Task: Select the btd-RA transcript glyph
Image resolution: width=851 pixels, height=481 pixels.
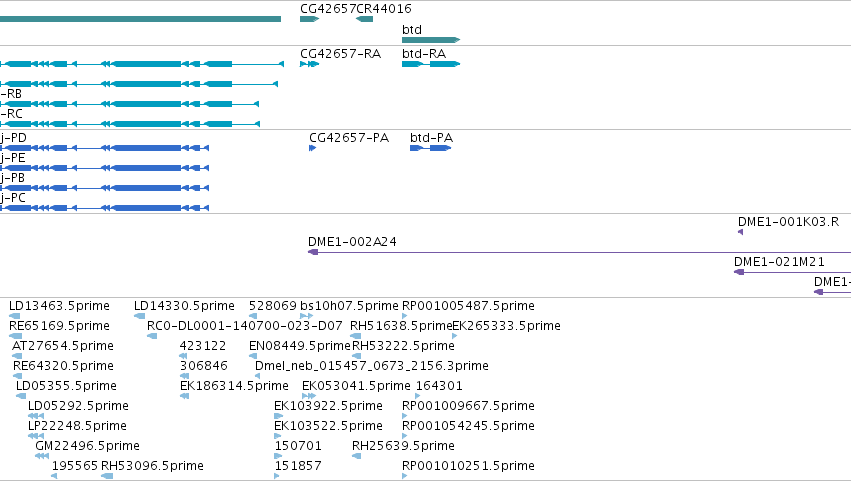Action: [431, 64]
